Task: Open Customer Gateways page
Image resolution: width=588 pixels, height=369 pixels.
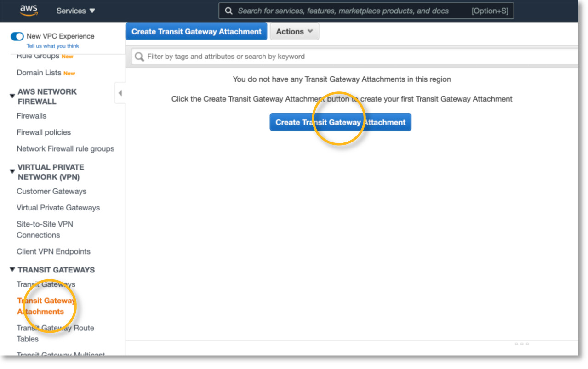Action: pos(51,191)
